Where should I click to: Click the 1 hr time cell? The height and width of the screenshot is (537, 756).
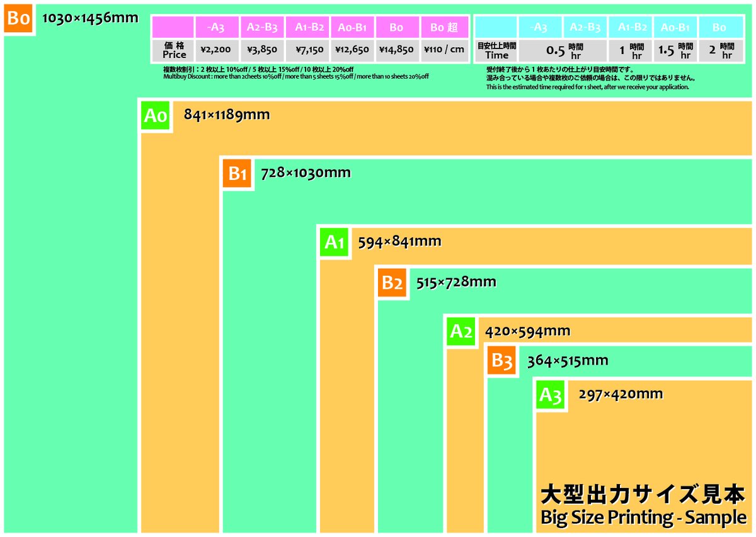[631, 50]
